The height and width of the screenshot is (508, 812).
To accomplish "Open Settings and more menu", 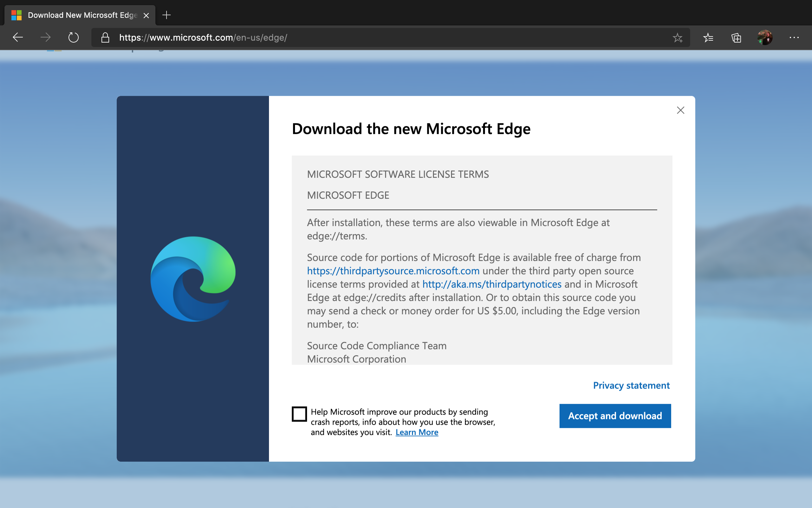I will click(794, 38).
